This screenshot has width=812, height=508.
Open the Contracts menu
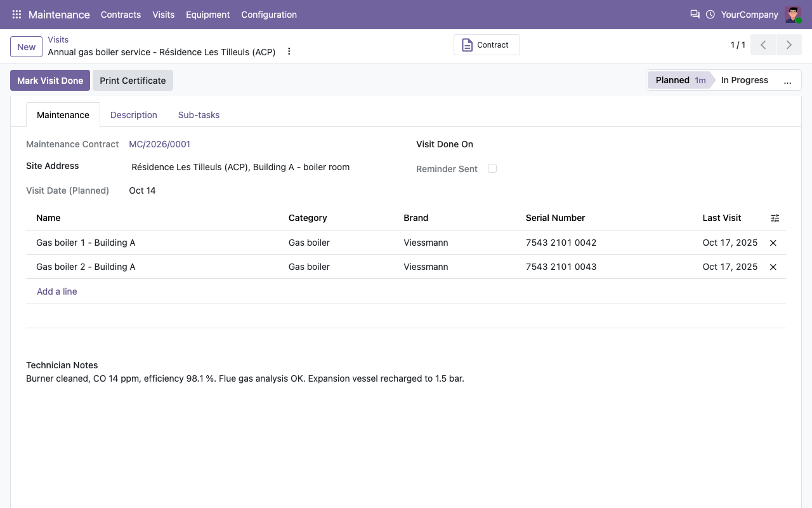click(x=121, y=15)
